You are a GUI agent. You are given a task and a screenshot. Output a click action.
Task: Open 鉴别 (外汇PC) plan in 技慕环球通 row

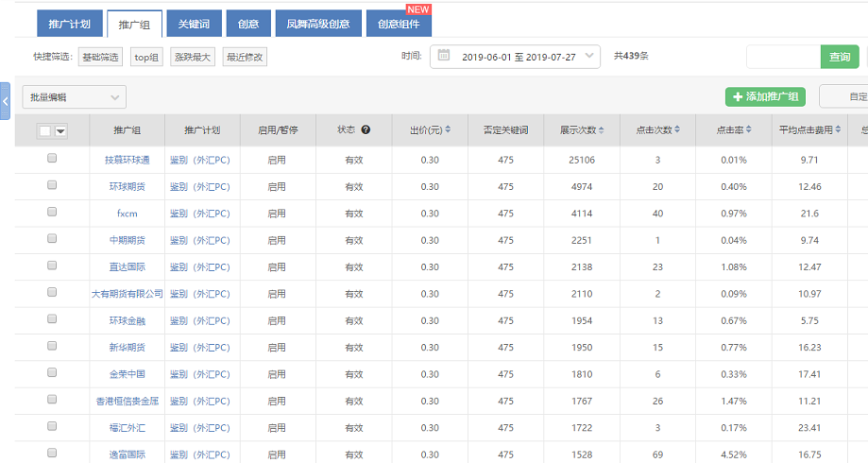point(200,160)
